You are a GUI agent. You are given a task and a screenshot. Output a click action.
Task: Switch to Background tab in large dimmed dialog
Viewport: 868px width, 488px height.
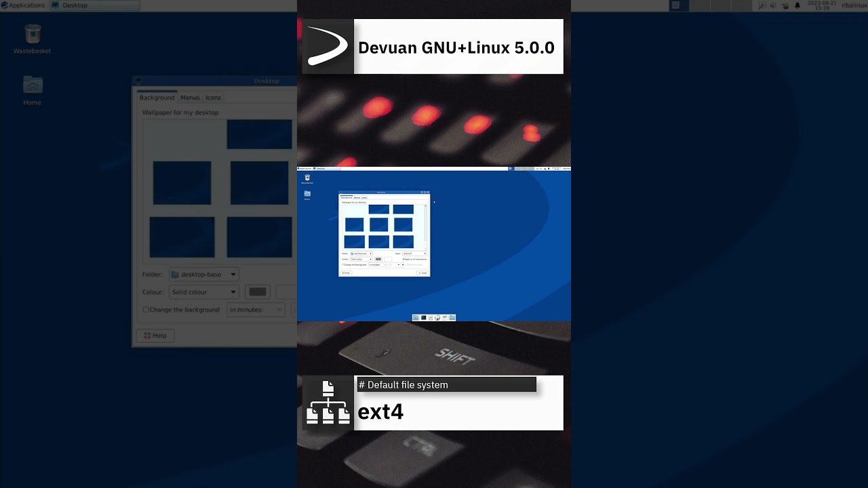pyautogui.click(x=157, y=98)
